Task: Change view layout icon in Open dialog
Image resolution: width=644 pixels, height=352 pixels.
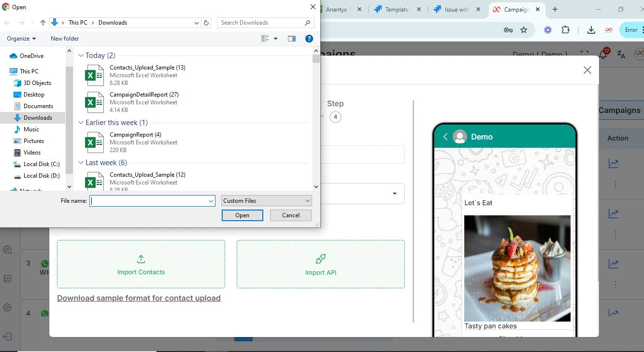Action: coord(265,39)
